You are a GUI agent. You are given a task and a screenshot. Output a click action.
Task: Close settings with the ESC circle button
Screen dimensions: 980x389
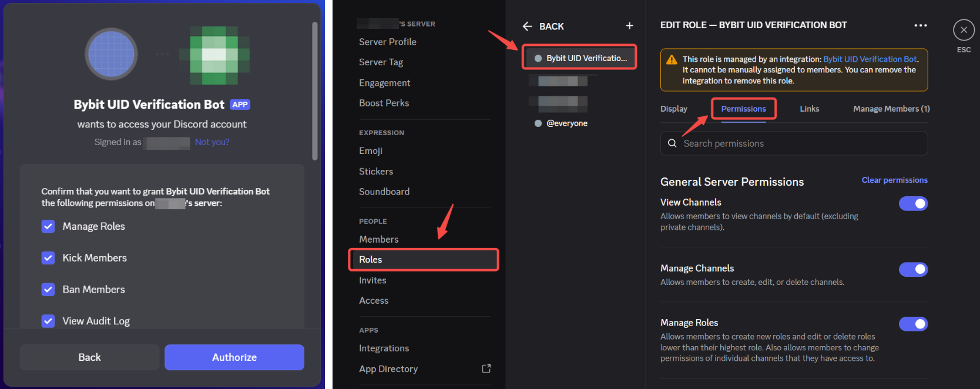[964, 30]
